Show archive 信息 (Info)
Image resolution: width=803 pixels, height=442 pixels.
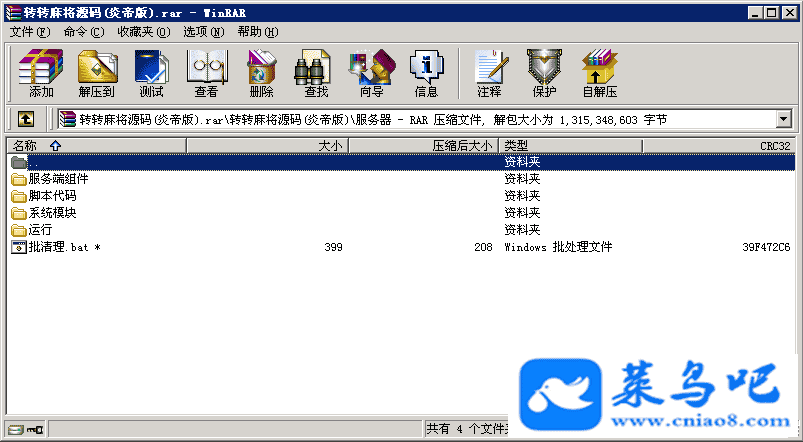(x=426, y=73)
